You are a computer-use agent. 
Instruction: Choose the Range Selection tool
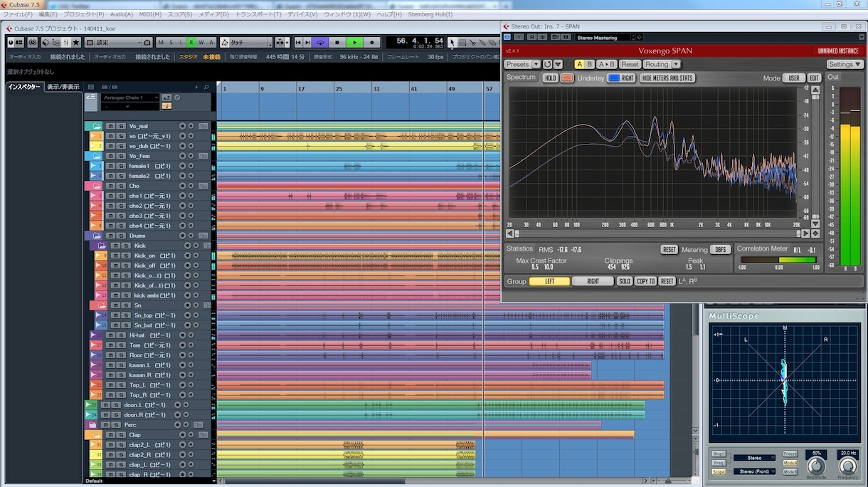coord(462,43)
